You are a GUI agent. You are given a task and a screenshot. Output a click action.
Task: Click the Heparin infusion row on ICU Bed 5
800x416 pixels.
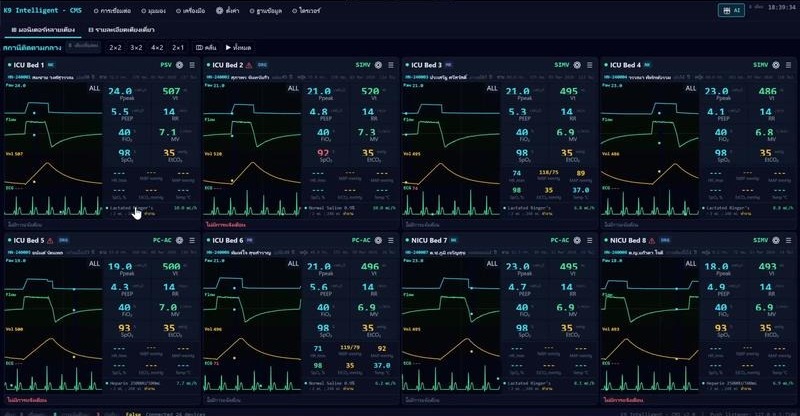click(x=152, y=385)
